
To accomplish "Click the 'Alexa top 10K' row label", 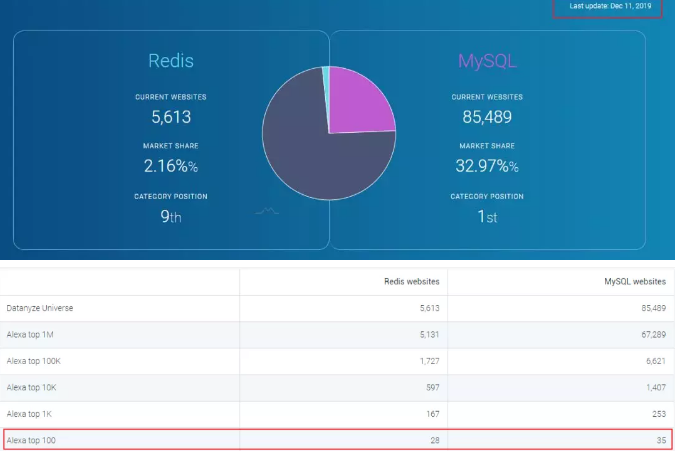I will (32, 387).
